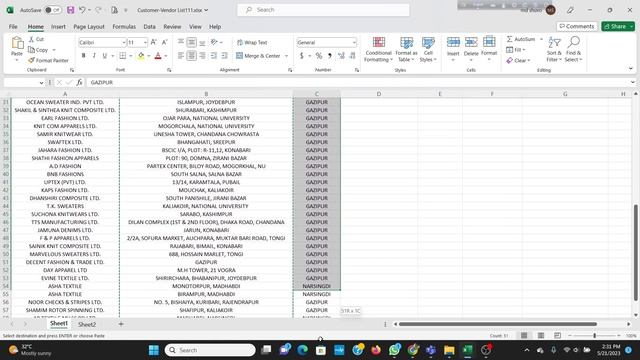The image size is (640, 360).
Task: Click the Insert Function fx icon
Action: (79, 82)
